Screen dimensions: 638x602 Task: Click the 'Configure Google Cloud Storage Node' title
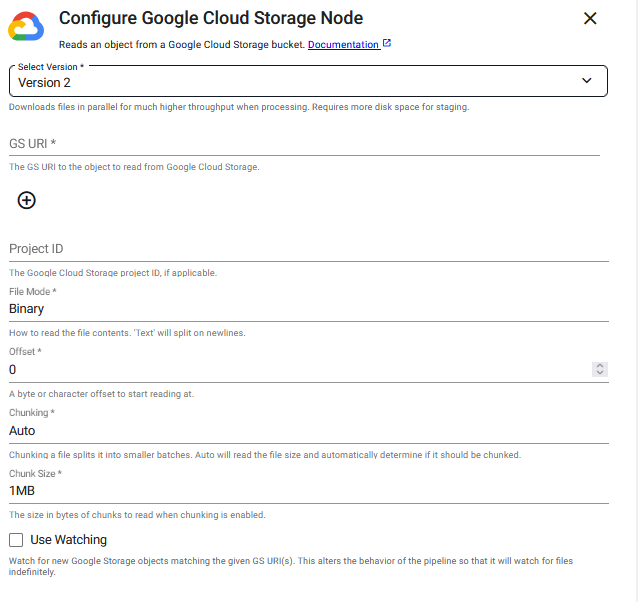pos(211,18)
